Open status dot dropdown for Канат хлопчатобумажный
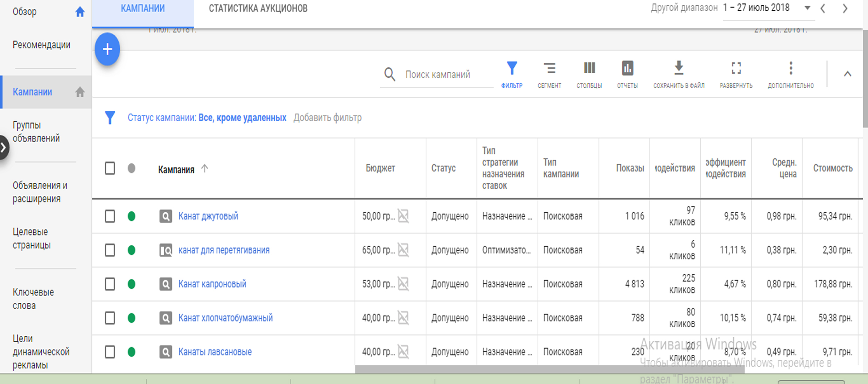The width and height of the screenshot is (868, 384). (131, 318)
